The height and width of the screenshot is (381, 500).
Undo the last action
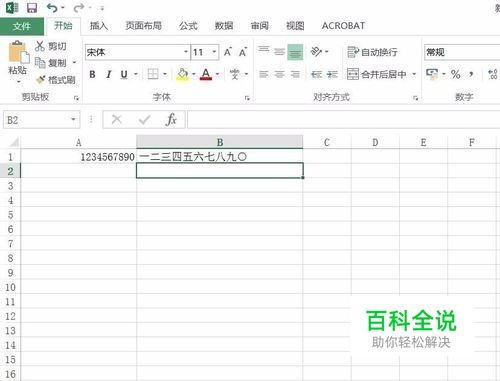pyautogui.click(x=52, y=7)
